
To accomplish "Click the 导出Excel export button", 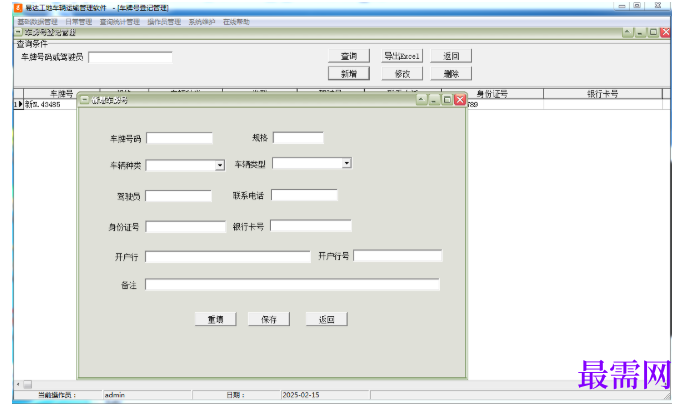I will click(x=401, y=56).
